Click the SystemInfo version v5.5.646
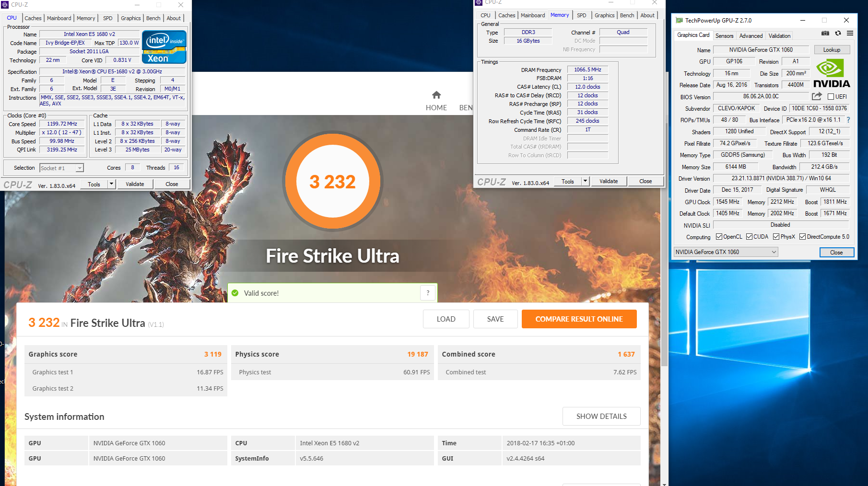Viewport: 868px width, 486px height. [x=312, y=459]
